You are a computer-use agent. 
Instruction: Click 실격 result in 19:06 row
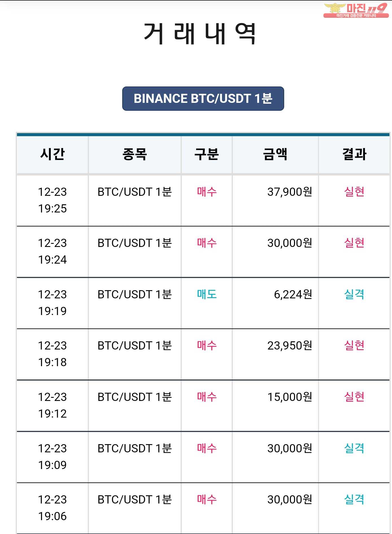pyautogui.click(x=354, y=500)
